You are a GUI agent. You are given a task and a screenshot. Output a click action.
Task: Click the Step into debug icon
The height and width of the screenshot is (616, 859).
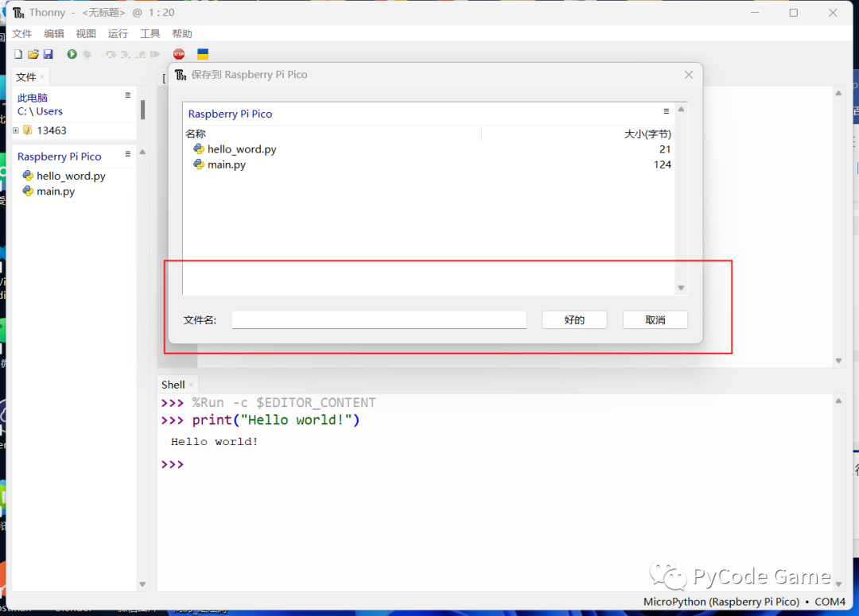tap(126, 54)
